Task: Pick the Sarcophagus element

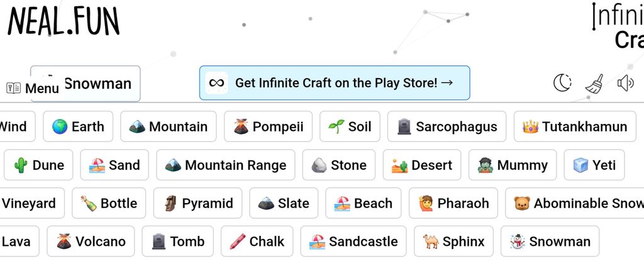Action: tap(447, 126)
